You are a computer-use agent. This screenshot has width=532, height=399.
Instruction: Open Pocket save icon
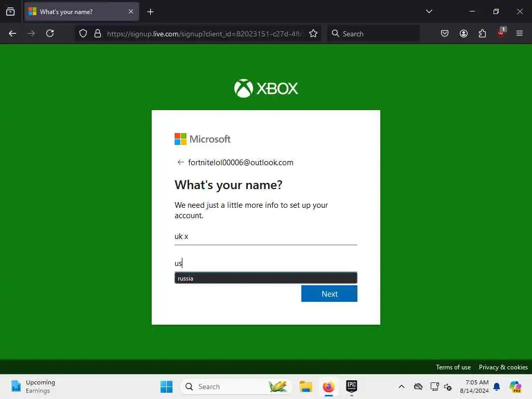click(x=445, y=33)
